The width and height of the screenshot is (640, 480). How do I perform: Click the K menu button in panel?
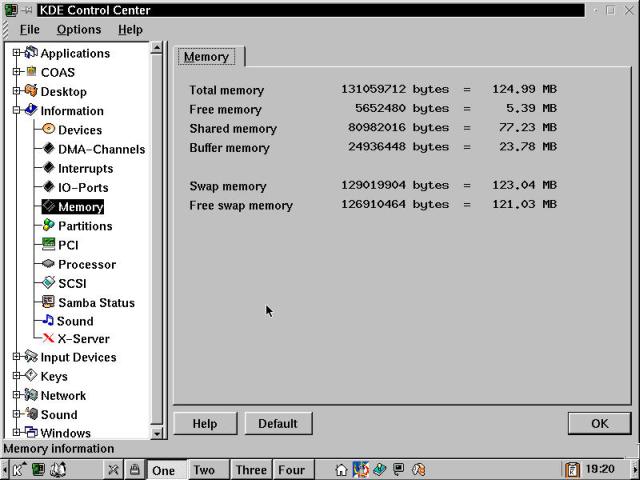(17, 469)
